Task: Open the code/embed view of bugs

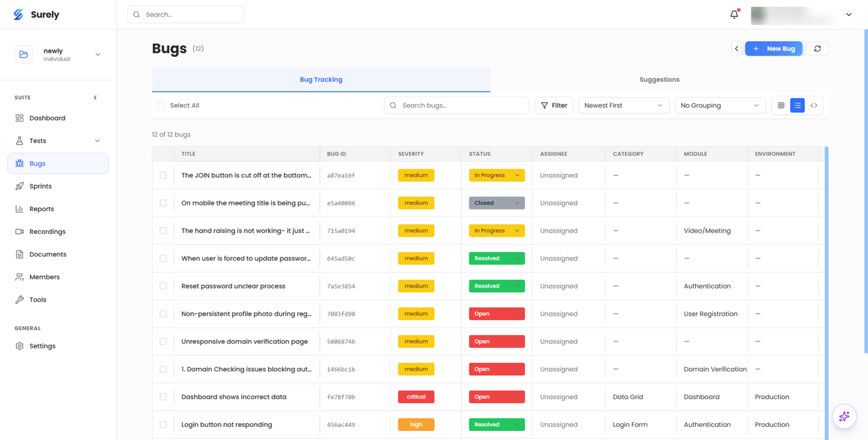Action: pyautogui.click(x=814, y=105)
